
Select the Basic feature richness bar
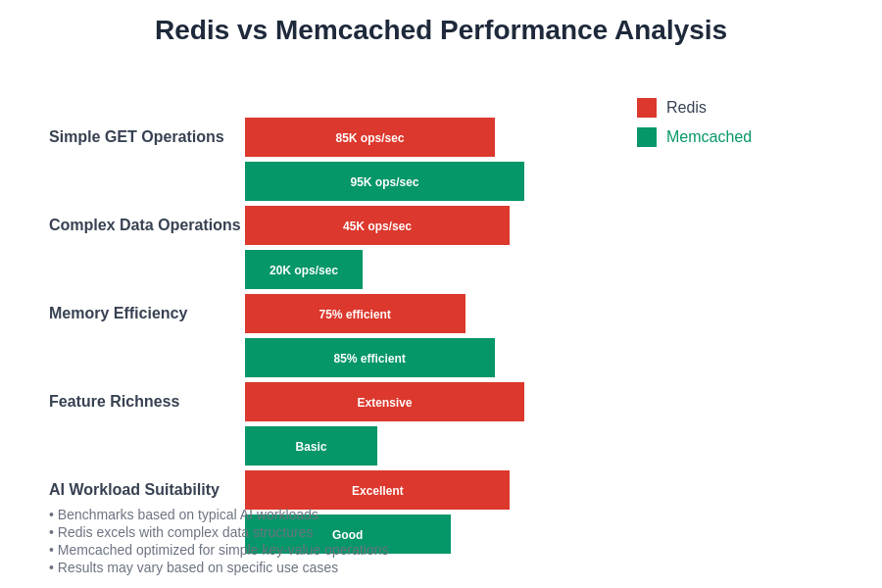point(311,446)
